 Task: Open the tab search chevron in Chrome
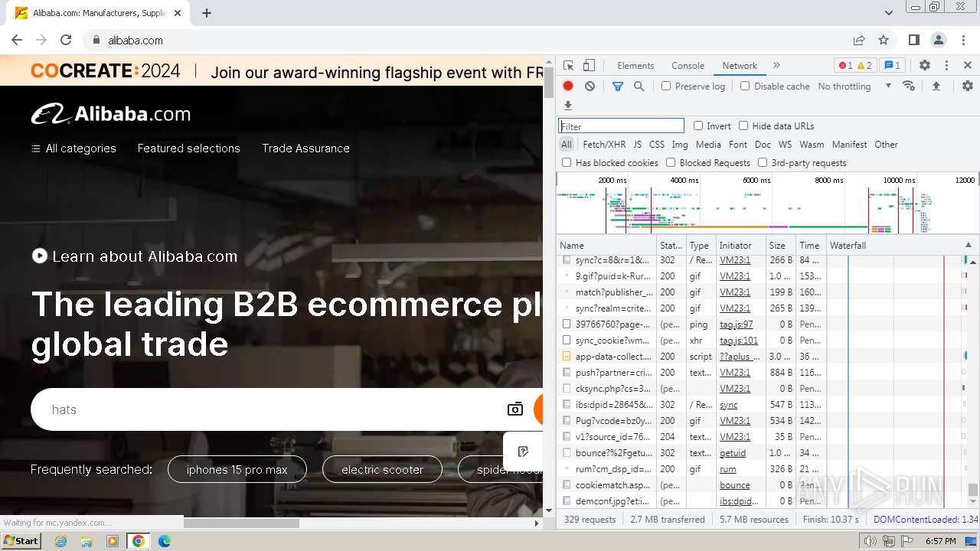pos(889,13)
